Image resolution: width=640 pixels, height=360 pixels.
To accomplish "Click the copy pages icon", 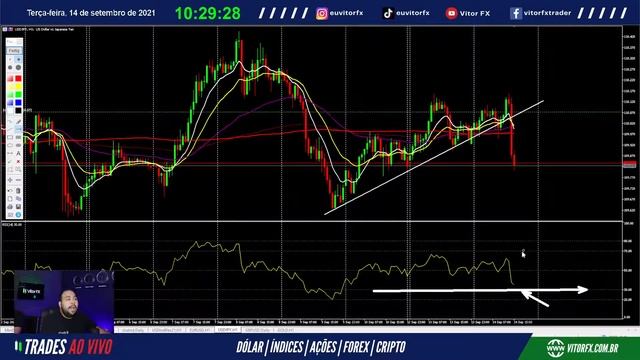I will (18, 198).
